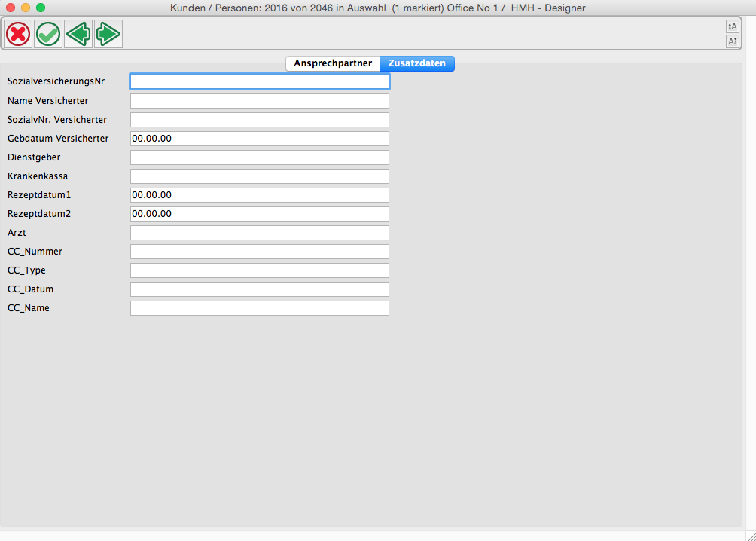Viewport: 756px width, 541px height.
Task: Switch to the Ansprechpartner tab
Action: click(333, 63)
